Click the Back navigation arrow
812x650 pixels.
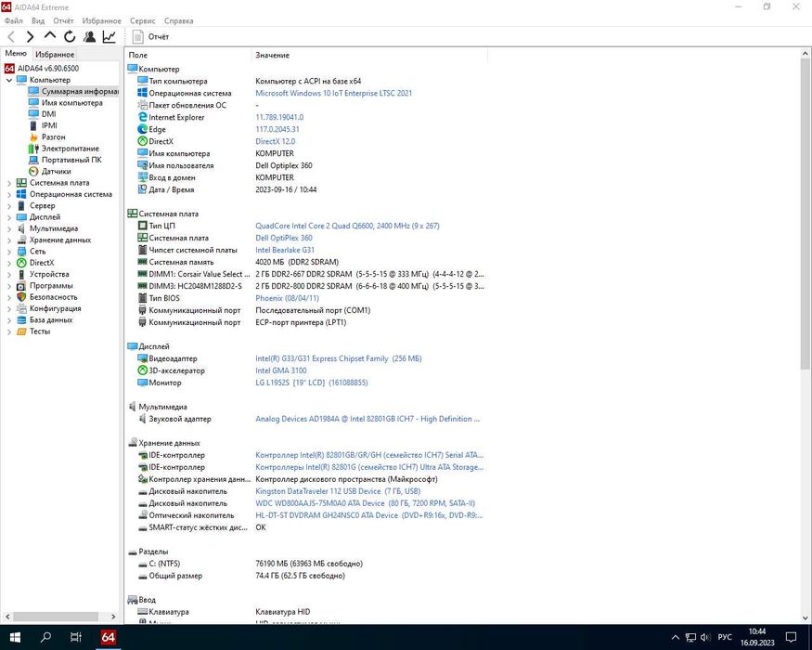[x=11, y=37]
